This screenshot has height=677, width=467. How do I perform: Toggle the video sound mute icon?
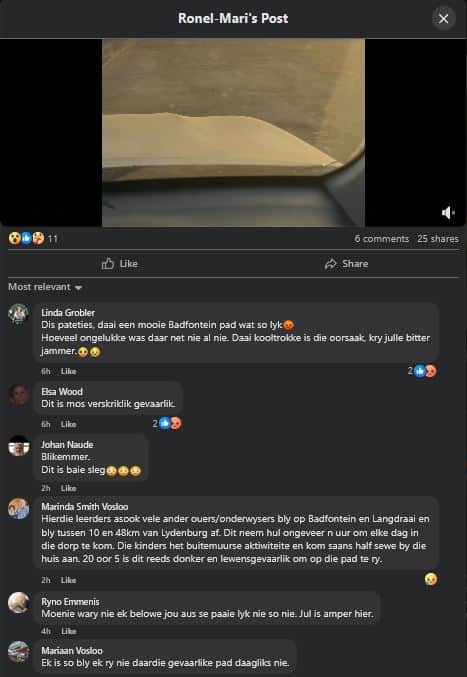click(448, 212)
